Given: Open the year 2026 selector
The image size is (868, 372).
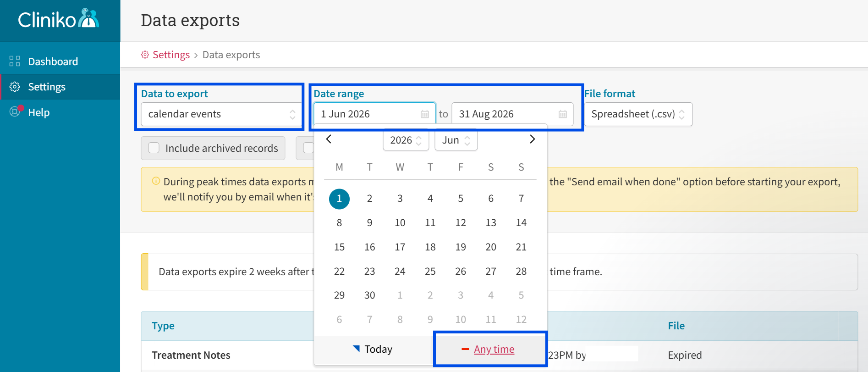Looking at the screenshot, I should (x=406, y=140).
